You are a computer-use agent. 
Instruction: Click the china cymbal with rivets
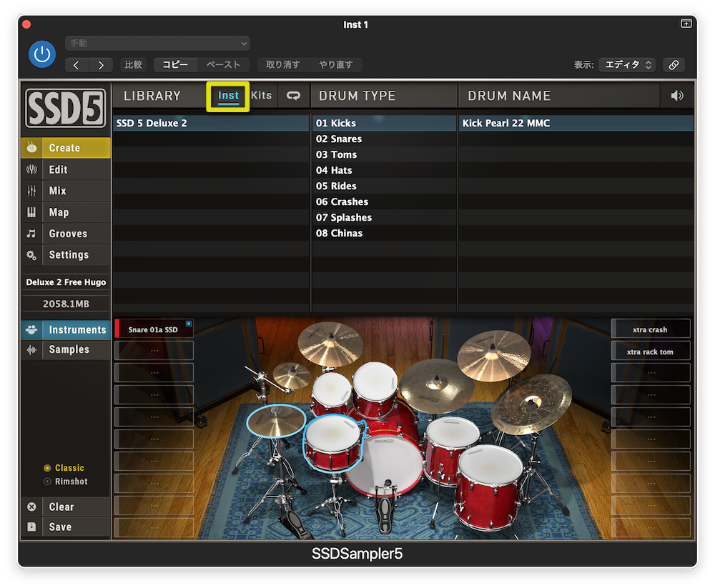point(532,404)
